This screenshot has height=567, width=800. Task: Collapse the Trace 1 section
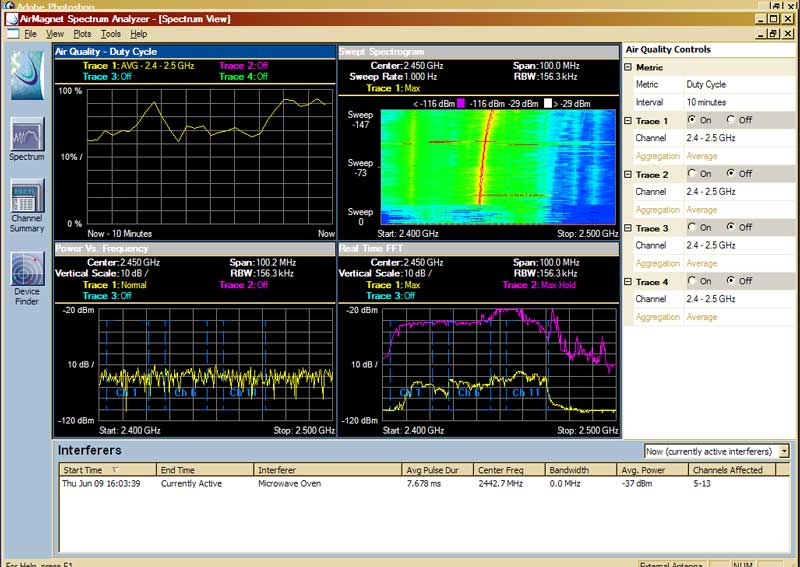point(628,121)
